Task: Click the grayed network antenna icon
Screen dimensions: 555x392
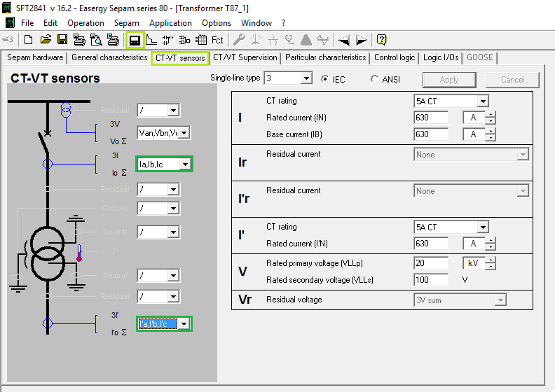Action: coord(256,40)
